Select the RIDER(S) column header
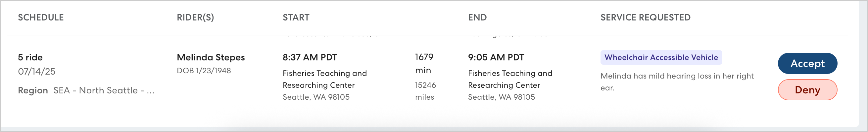The height and width of the screenshot is (132, 868). click(195, 17)
